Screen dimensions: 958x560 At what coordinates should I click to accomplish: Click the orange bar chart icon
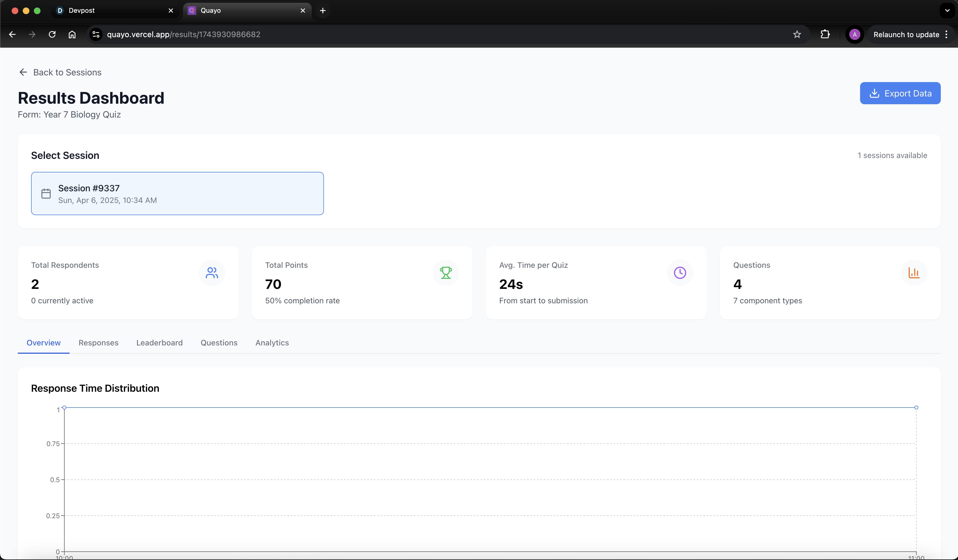click(914, 273)
